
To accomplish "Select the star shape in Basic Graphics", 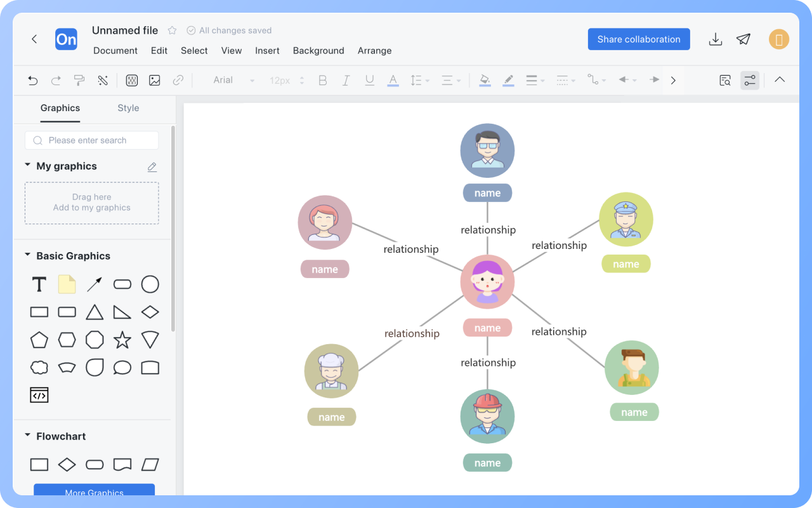I will click(x=122, y=340).
